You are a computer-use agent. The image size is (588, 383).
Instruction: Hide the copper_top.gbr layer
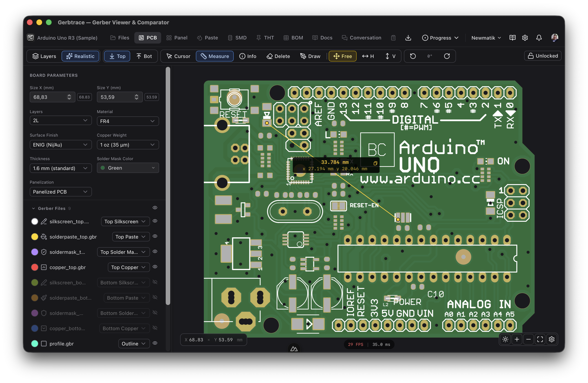(x=155, y=267)
